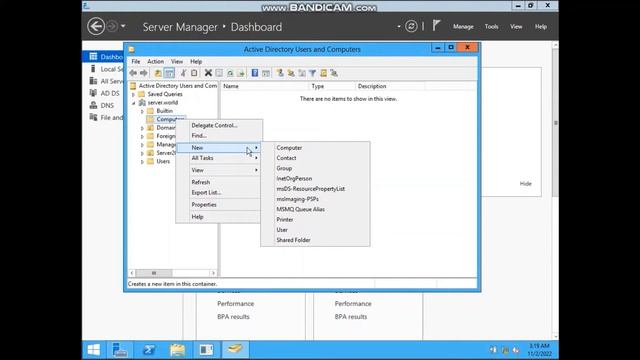Open the View menu in ADUC menu bar
The image size is (640, 360).
pos(177,61)
